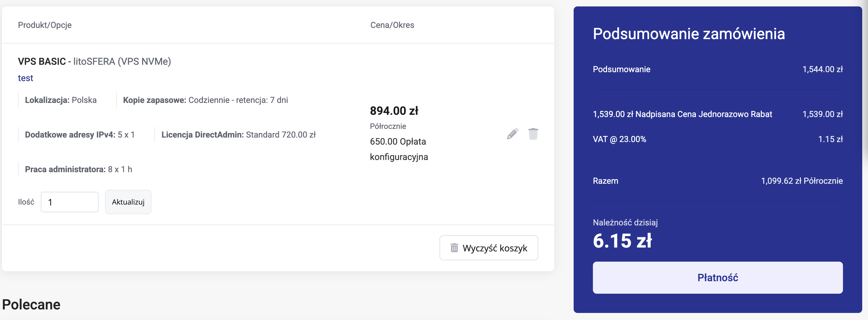Click the Lokalizacja: Polska option
Image resolution: width=868 pixels, height=320 pixels.
61,100
